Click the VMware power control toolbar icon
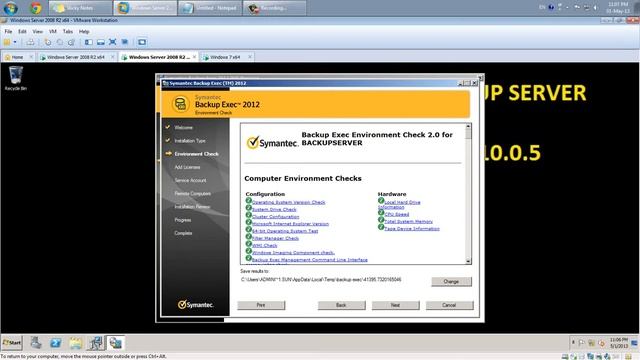This screenshot has width=640, height=360. [7, 42]
